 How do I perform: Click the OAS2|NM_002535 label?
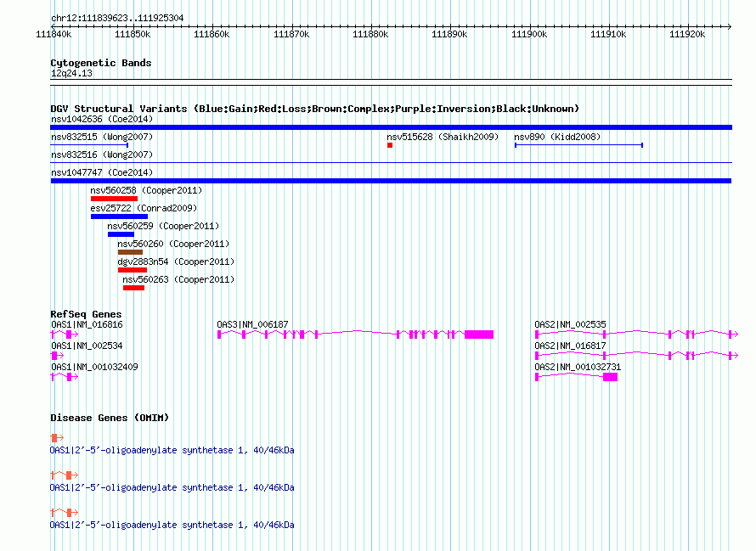point(570,325)
